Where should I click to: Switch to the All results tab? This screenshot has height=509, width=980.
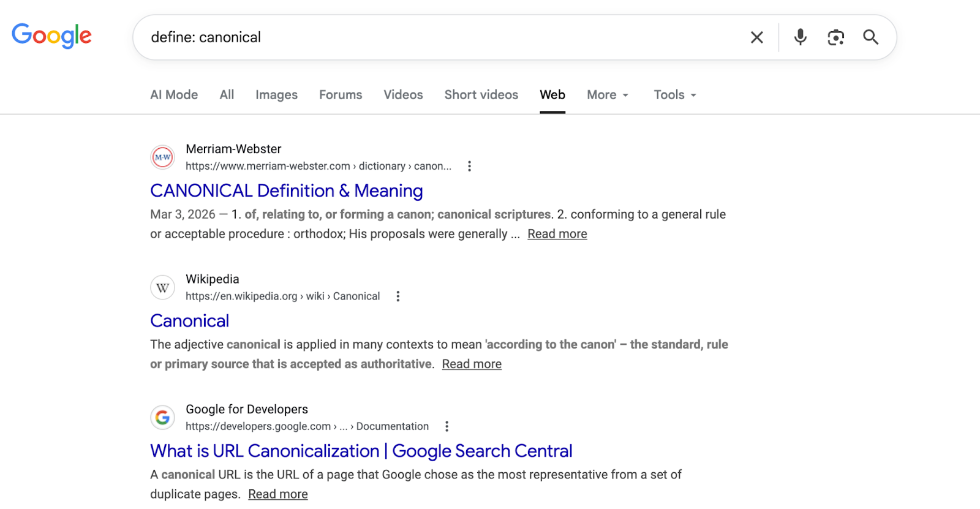227,95
